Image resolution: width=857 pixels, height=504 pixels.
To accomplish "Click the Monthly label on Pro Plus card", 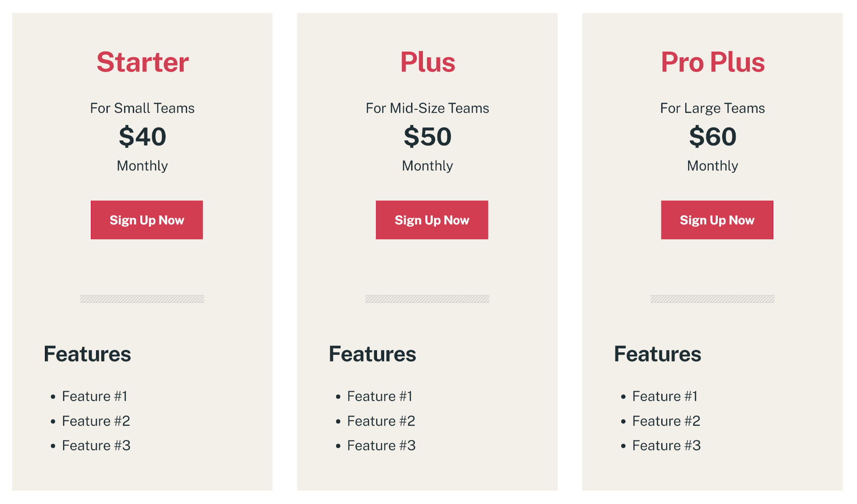I will (713, 166).
